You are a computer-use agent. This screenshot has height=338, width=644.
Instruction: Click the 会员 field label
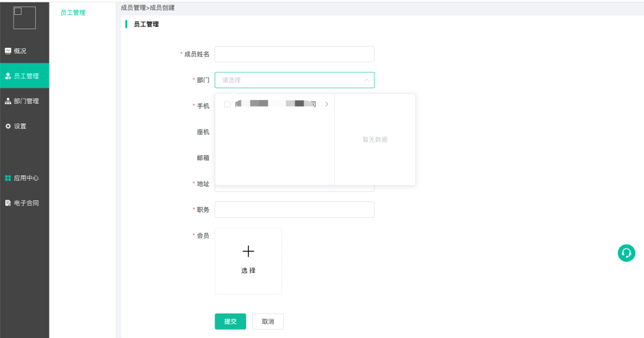point(203,235)
